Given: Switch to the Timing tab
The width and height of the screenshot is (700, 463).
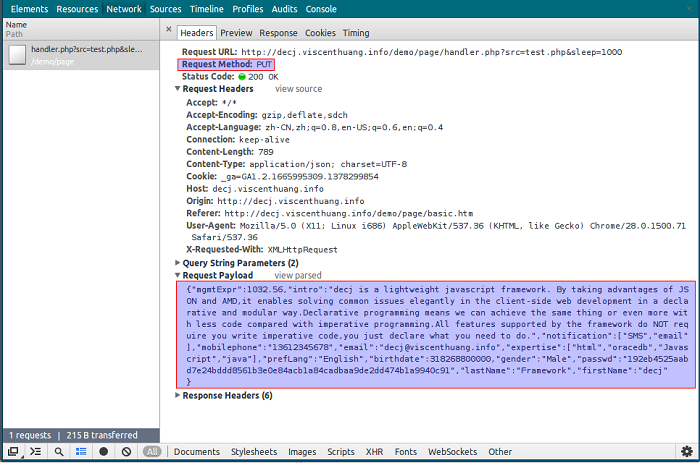Looking at the screenshot, I should click(356, 33).
